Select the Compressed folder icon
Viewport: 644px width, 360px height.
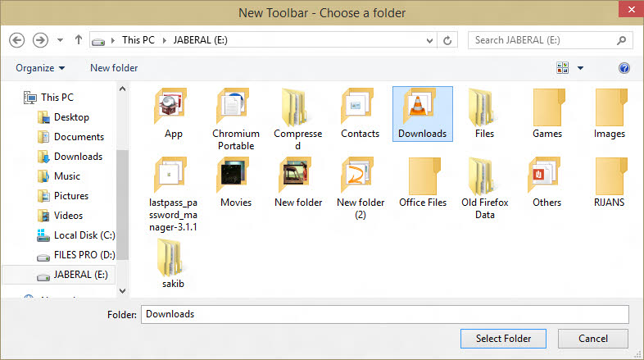[294, 107]
